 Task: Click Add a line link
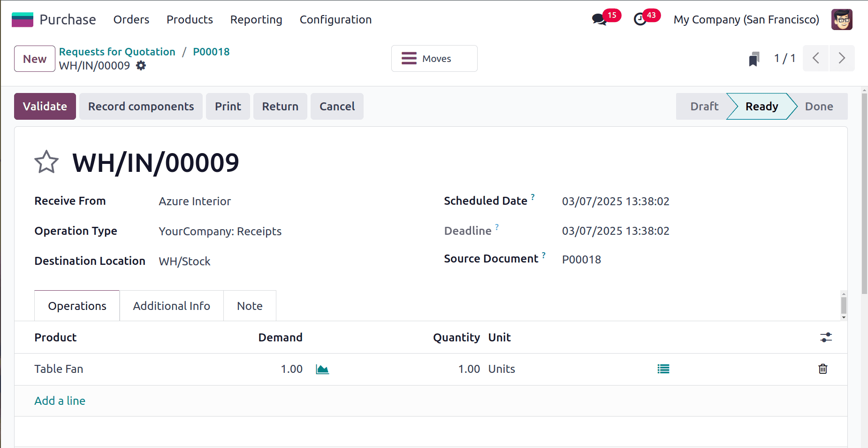click(60, 401)
